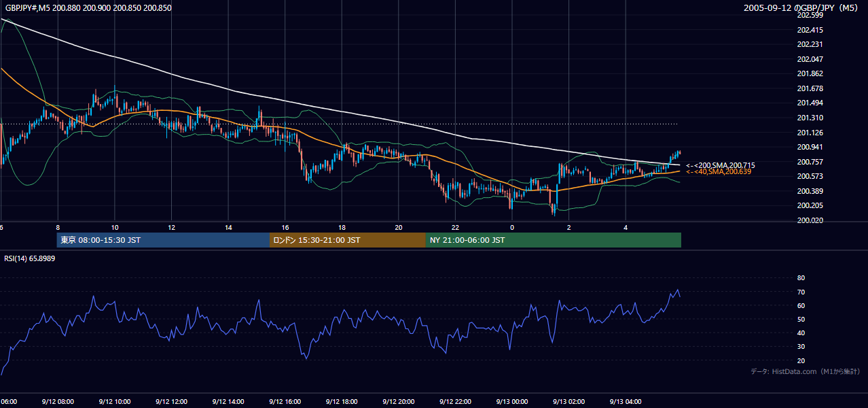Click the 9/12 12:00 time label
This screenshot has width=868, height=408.
click(171, 402)
